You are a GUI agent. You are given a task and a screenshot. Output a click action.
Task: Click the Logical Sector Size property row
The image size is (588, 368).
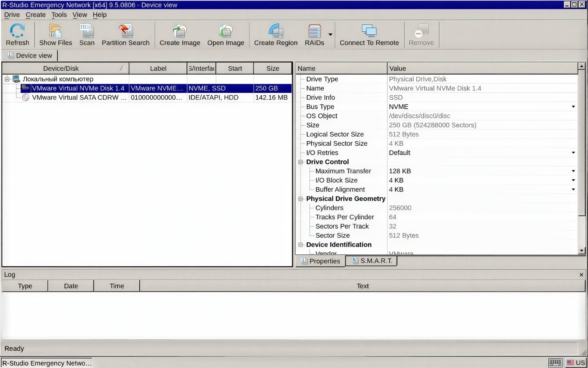click(437, 134)
